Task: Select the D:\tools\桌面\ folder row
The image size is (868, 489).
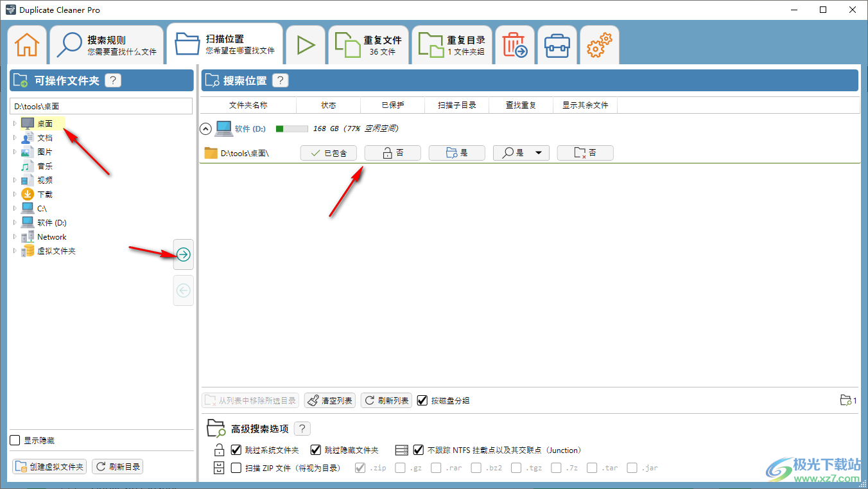Action: (529, 153)
